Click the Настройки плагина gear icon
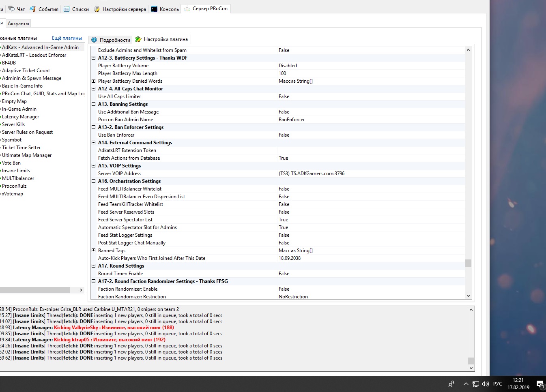The width and height of the screenshot is (546, 392). [138, 39]
